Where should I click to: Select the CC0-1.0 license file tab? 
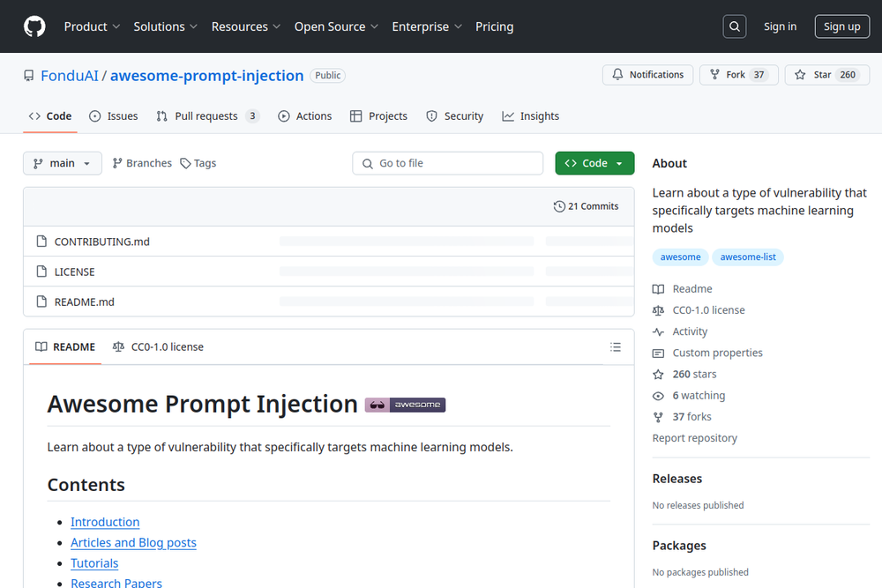click(158, 346)
